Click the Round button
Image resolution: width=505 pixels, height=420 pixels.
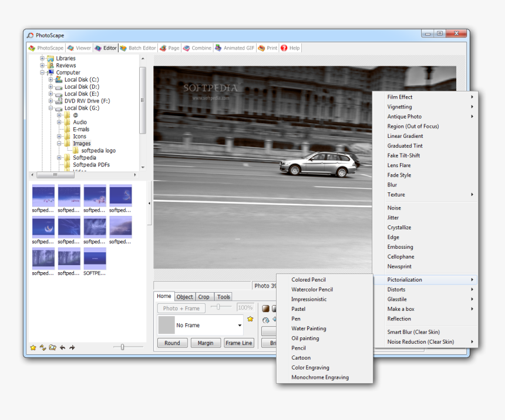click(x=172, y=343)
